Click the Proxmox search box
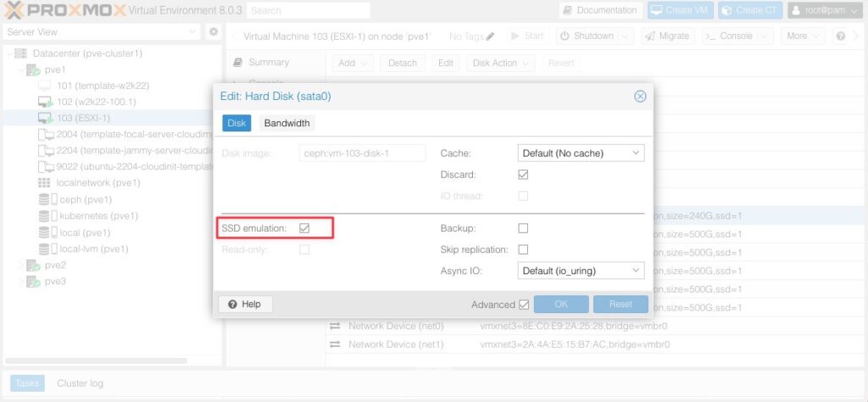The image size is (868, 402). 309,10
